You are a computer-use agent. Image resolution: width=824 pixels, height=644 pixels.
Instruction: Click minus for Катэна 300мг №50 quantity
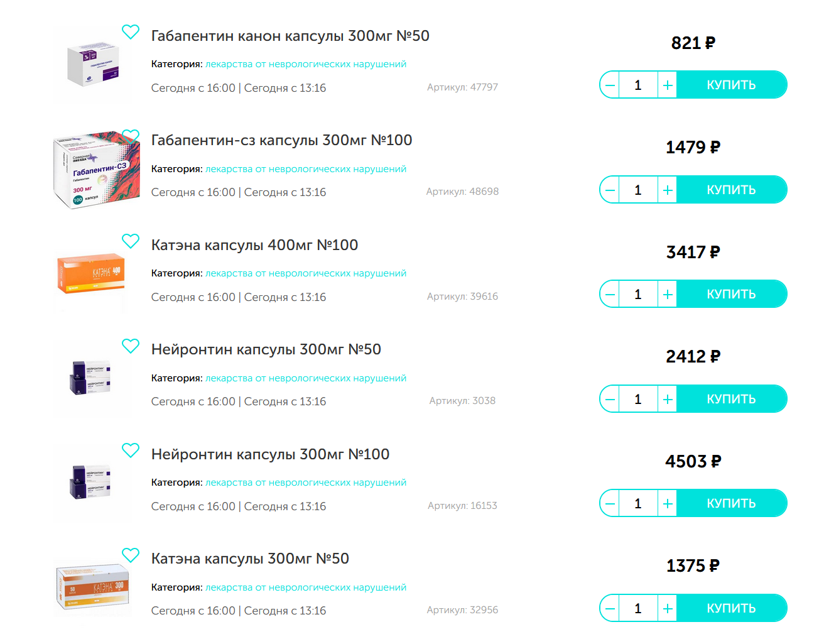tap(610, 609)
